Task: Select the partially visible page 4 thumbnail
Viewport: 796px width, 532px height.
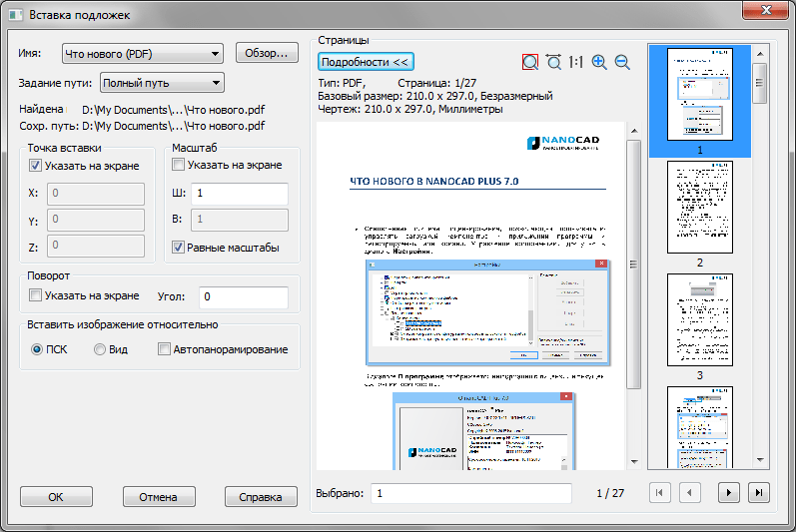Action: pyautogui.click(x=699, y=427)
